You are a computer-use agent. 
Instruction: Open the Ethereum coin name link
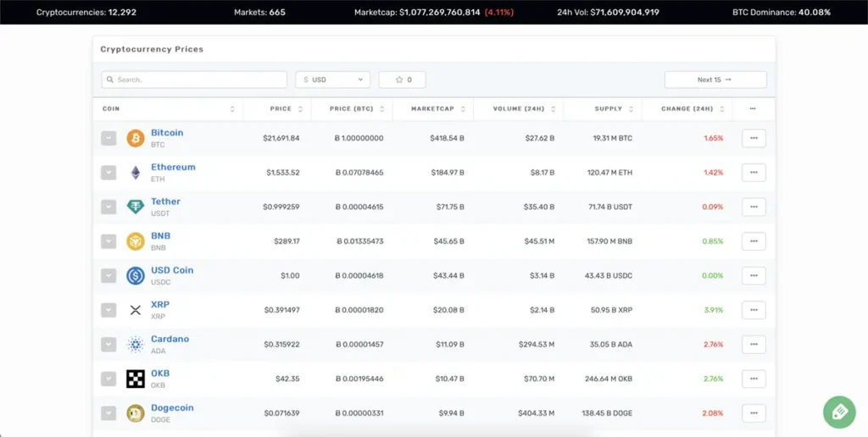173,167
